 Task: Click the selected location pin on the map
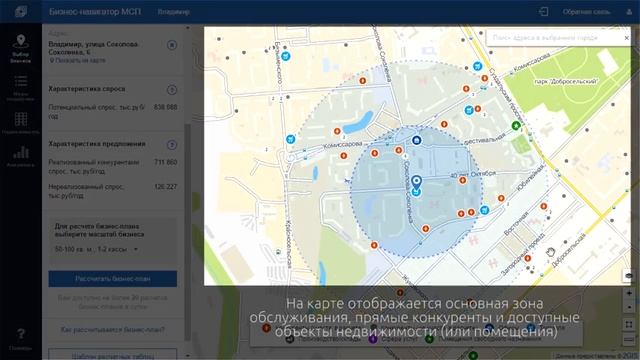click(x=416, y=182)
